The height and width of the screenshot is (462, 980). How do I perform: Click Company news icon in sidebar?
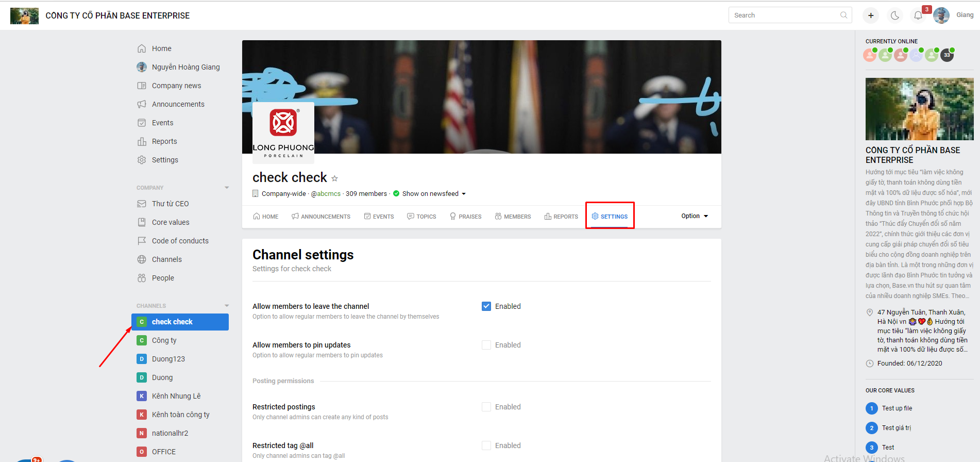coord(142,86)
